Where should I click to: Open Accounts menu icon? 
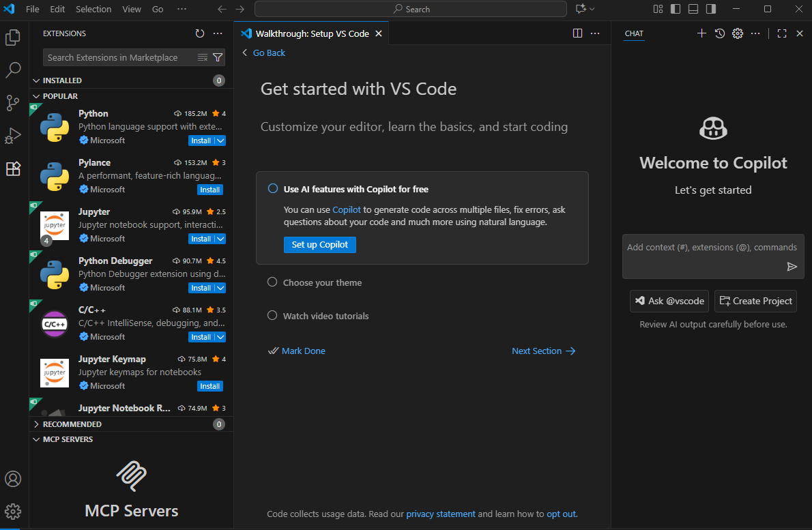[13, 479]
